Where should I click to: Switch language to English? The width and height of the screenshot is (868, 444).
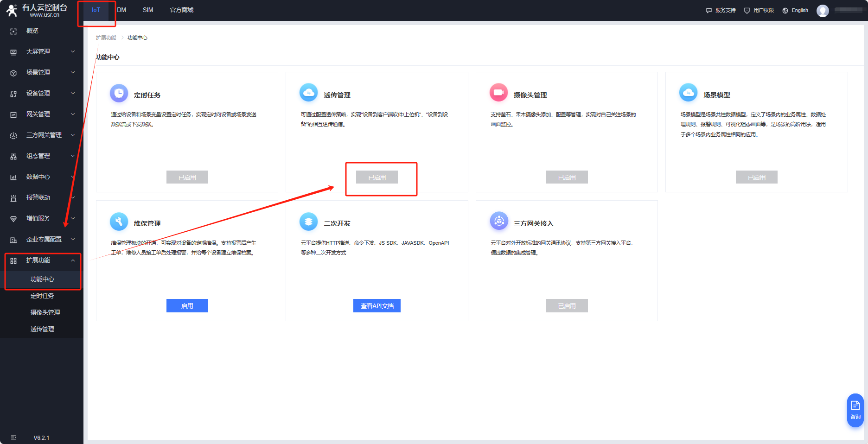pos(795,11)
